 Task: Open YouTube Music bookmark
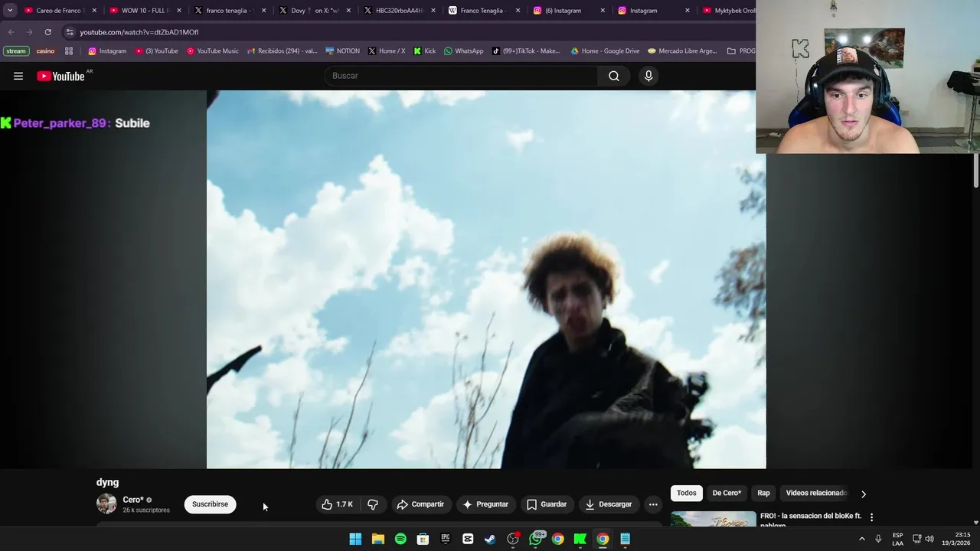[213, 51]
